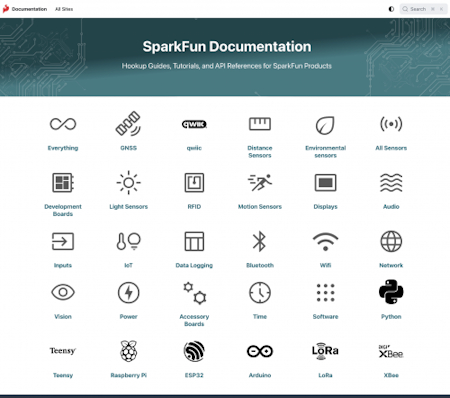
Task: Open the Bluetooth text link
Action: coord(260,265)
